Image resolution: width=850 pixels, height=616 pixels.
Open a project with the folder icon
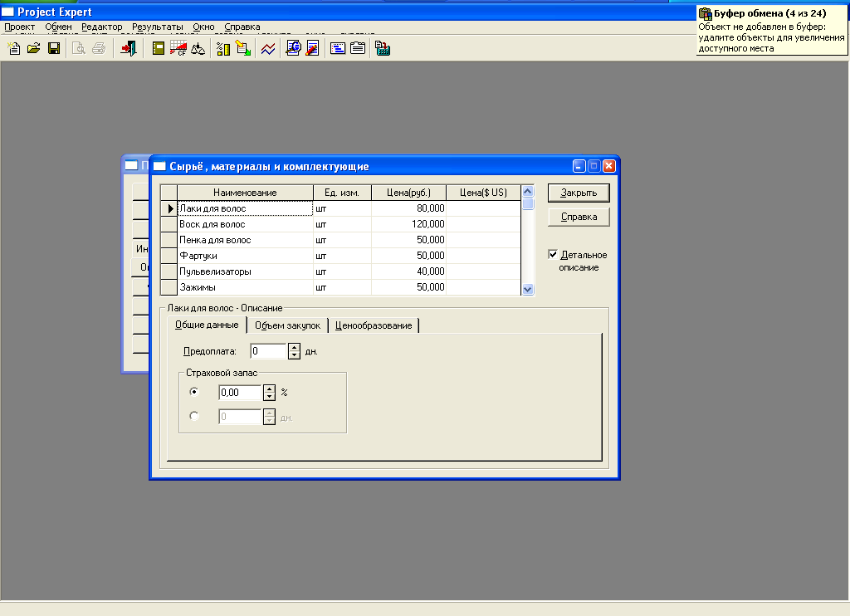(33, 49)
